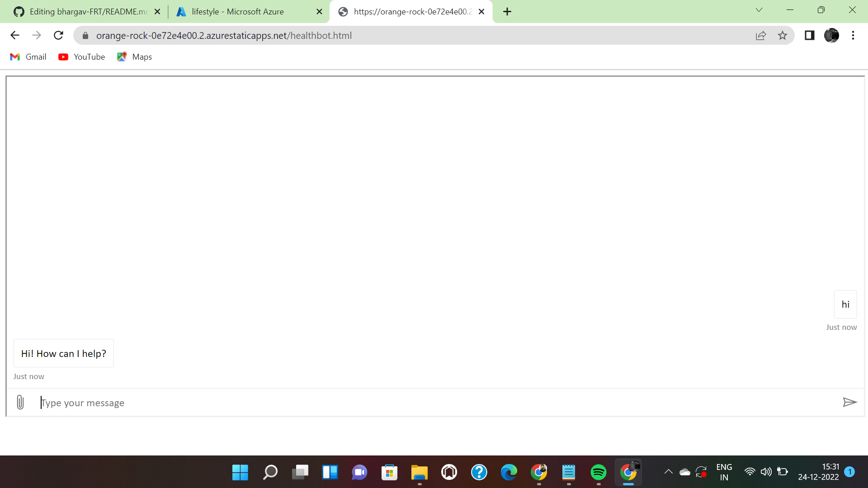868x488 pixels.
Task: Click the address bar URL
Action: point(224,36)
